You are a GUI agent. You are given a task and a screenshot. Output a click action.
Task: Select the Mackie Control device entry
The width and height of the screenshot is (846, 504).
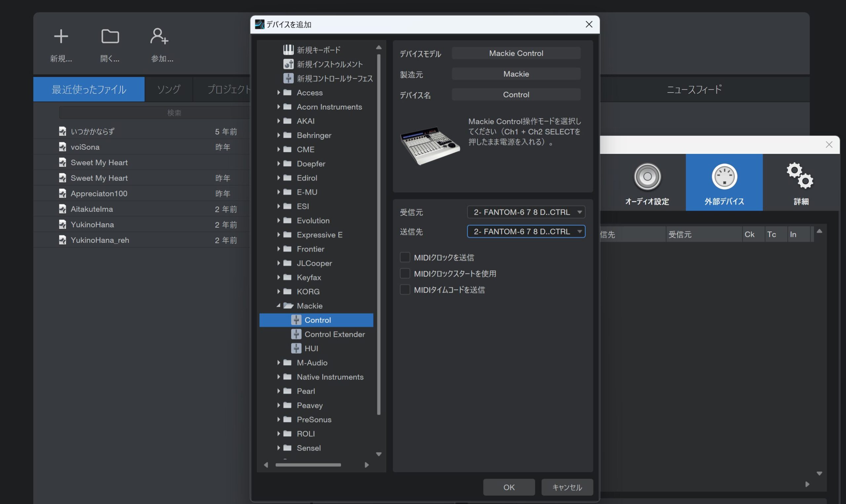(x=316, y=320)
